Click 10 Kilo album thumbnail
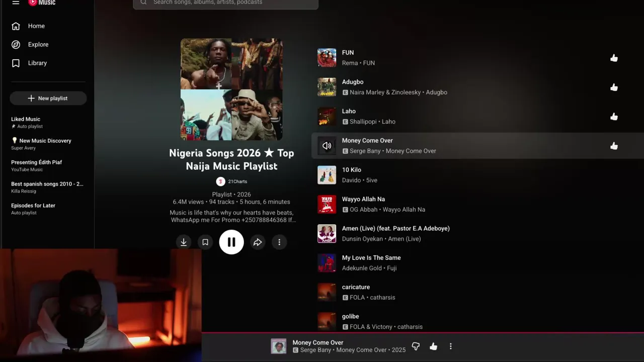Image resolution: width=644 pixels, height=362 pixels. click(x=327, y=175)
